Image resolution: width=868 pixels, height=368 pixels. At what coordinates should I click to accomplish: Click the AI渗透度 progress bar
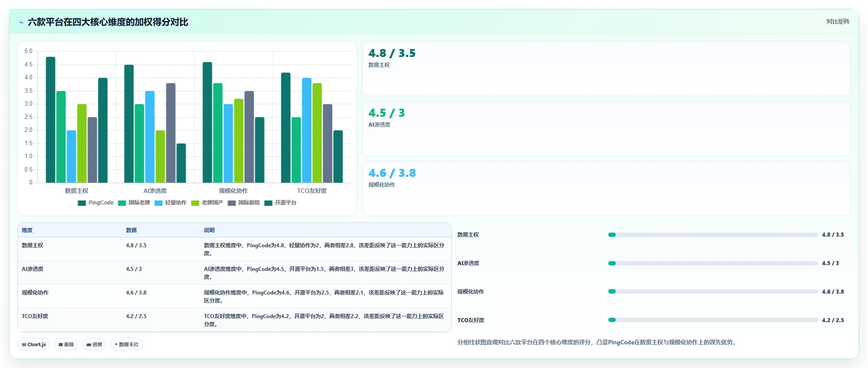713,263
